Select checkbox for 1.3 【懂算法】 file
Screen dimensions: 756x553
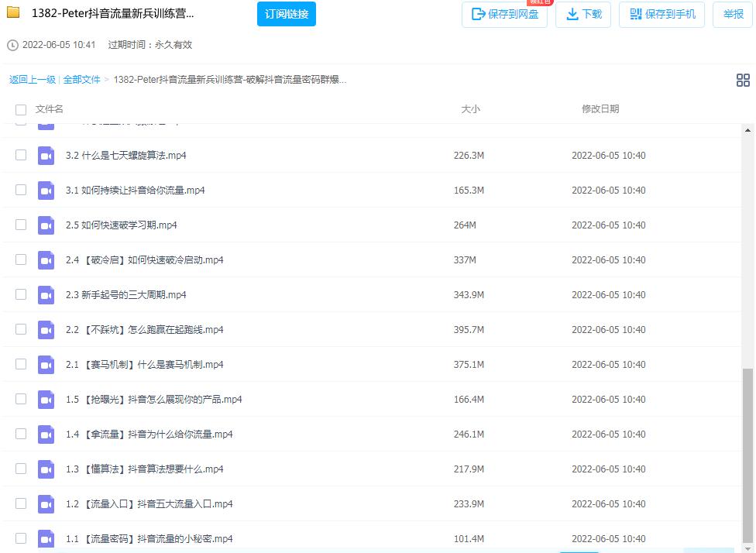click(x=21, y=469)
